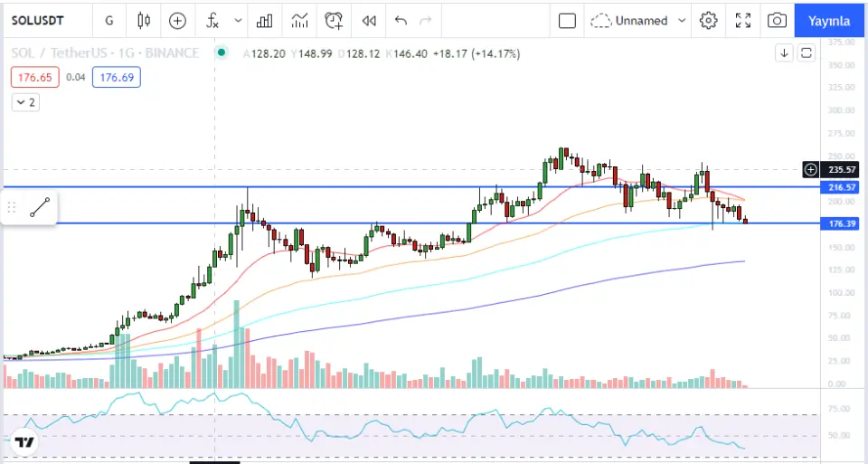Open the financials bar chart icon
This screenshot has width=868, height=464.
(x=265, y=20)
